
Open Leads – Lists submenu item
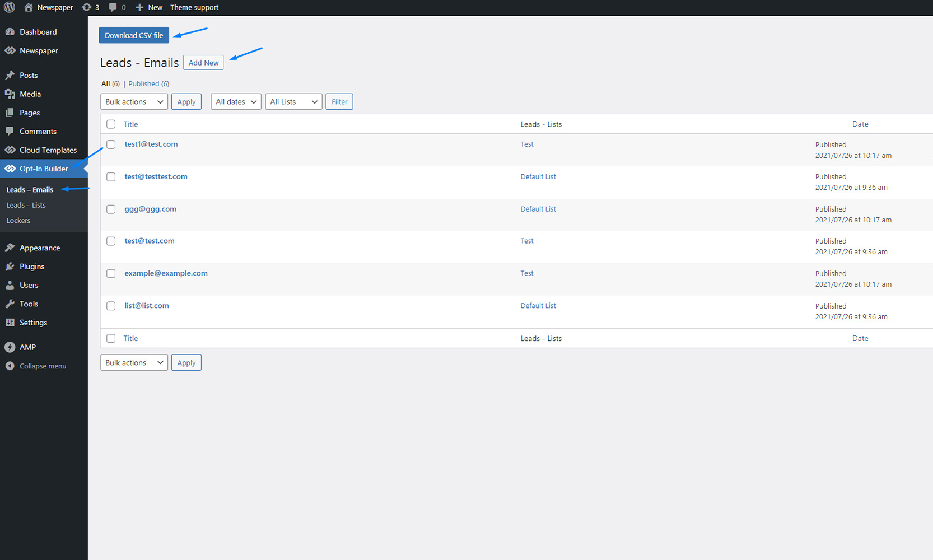(x=26, y=205)
